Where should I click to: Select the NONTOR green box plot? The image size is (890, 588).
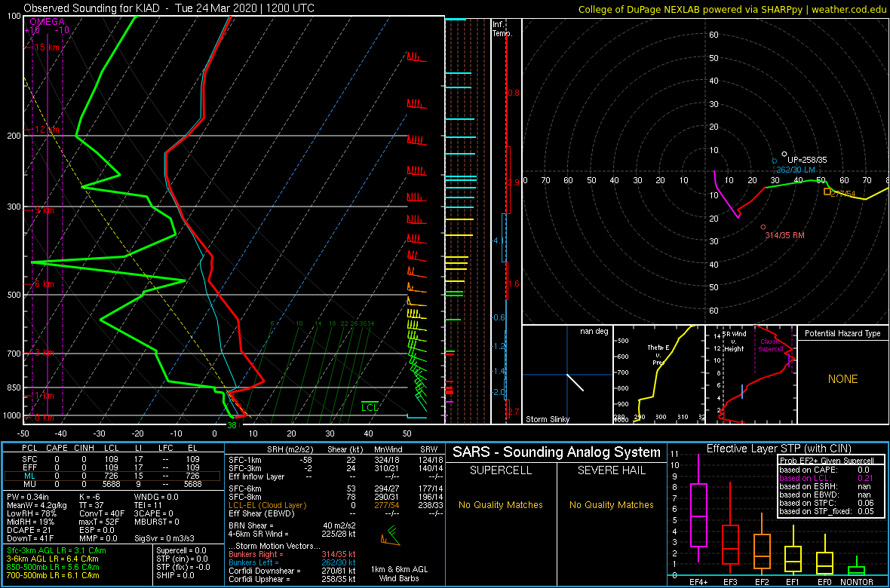857,565
